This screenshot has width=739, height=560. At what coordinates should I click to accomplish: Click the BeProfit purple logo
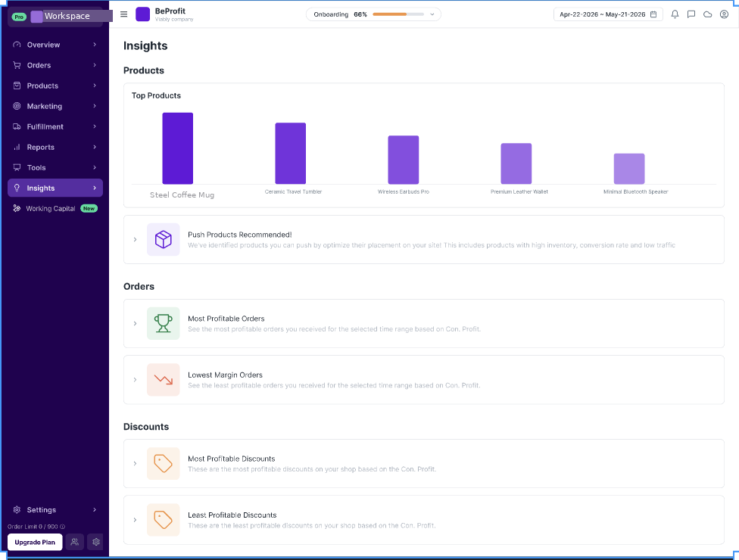click(143, 14)
